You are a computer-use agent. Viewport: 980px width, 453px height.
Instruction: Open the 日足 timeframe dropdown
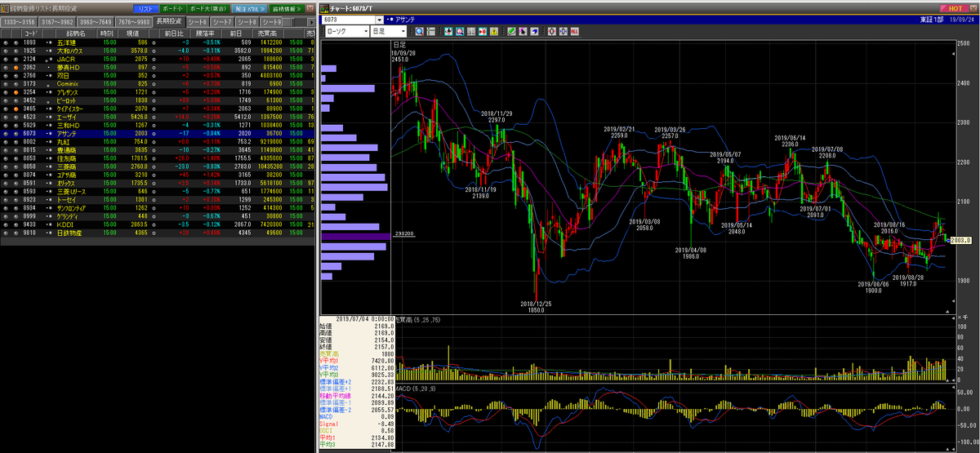click(x=403, y=31)
